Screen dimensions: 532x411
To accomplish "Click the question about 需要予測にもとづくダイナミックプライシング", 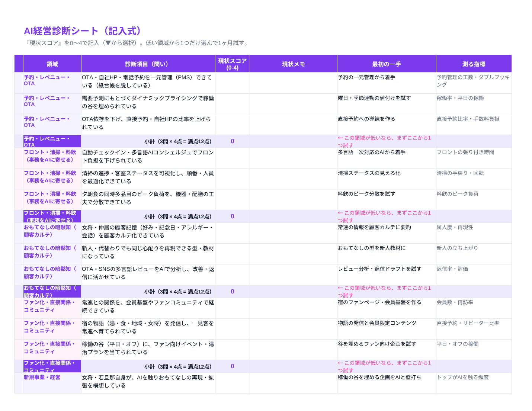I will [148, 103].
